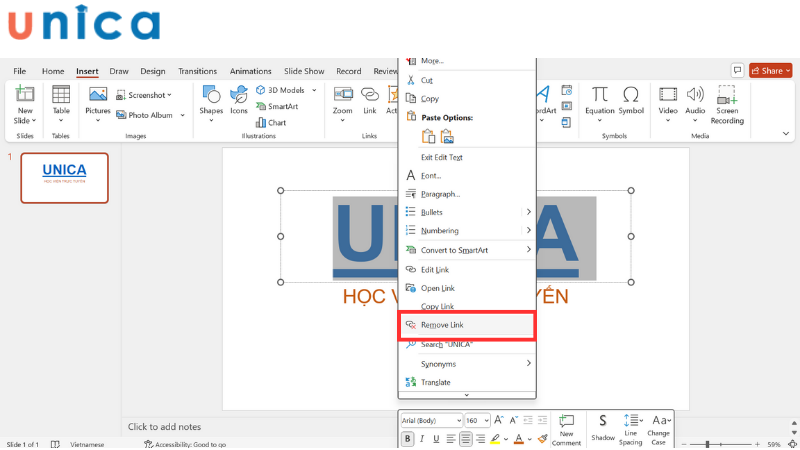This screenshot has height=450, width=800.
Task: Choose Edit Link in context menu
Action: click(467, 269)
